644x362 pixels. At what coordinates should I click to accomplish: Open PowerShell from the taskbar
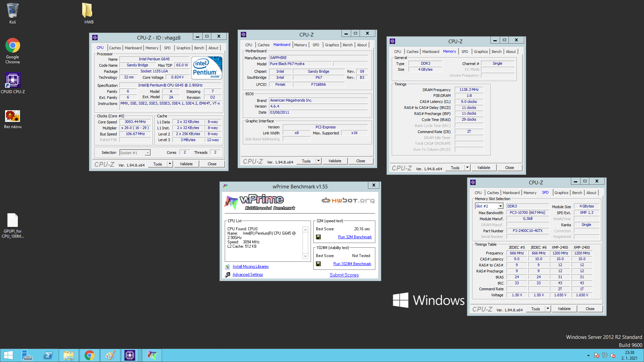[x=48, y=355]
